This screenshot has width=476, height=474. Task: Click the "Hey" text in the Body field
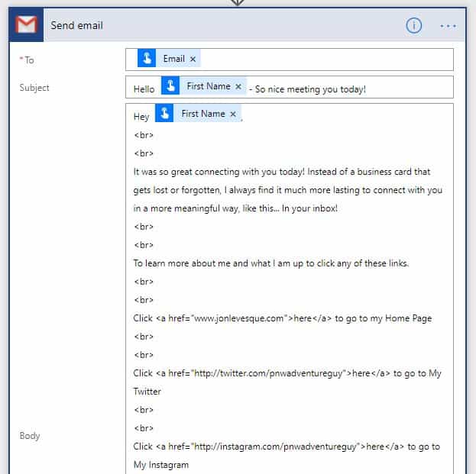click(x=141, y=117)
